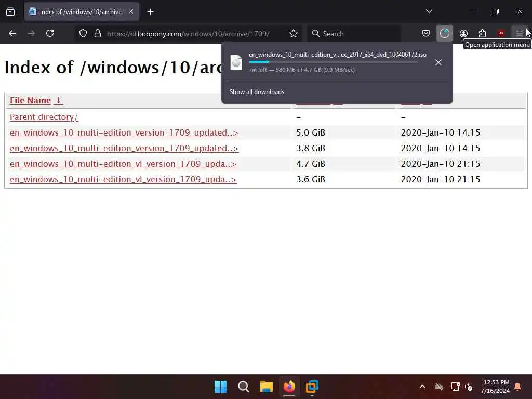Viewport: 532px width, 399px height.
Task: Open the Extensions puzzle icon
Action: pos(482,33)
